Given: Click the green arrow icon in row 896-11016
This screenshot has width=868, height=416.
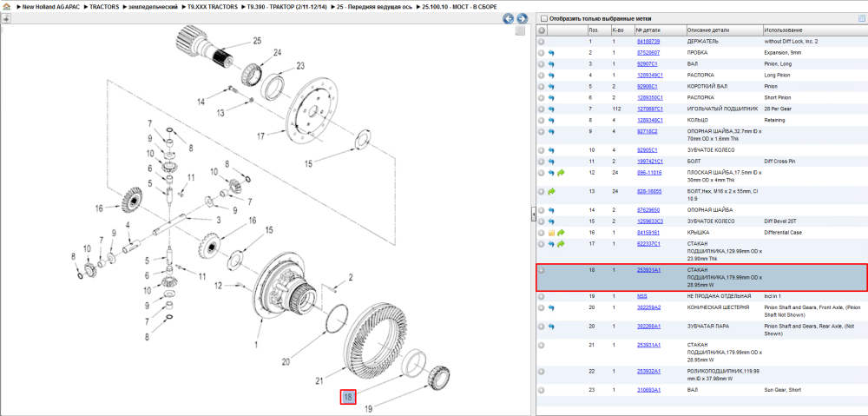Looking at the screenshot, I should [x=561, y=173].
